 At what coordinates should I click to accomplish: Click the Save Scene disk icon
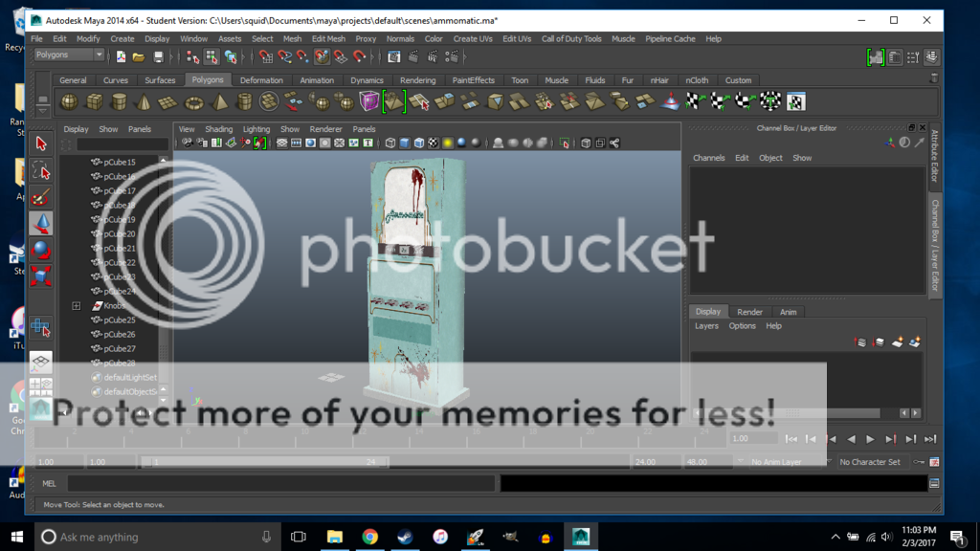[x=158, y=57]
